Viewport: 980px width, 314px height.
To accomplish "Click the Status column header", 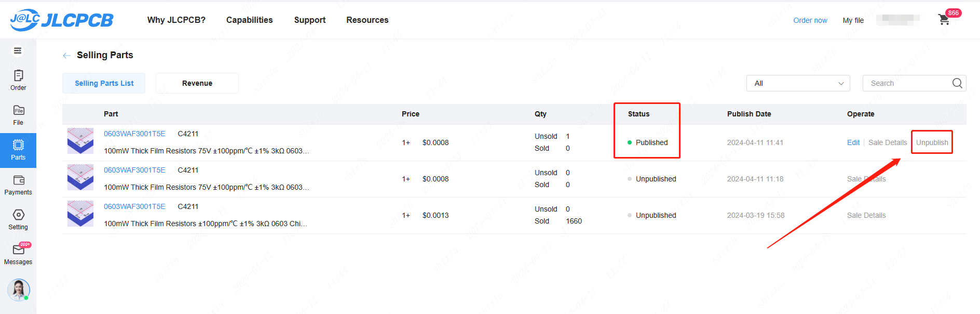I will pos(638,114).
